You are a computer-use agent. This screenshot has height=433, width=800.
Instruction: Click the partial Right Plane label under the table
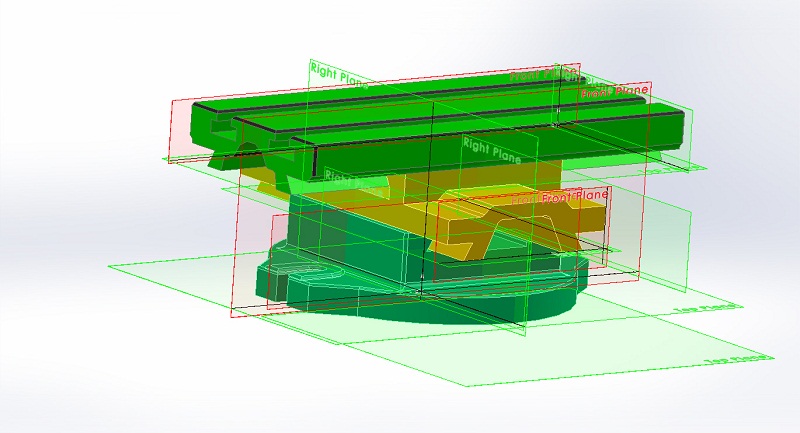tap(338, 175)
